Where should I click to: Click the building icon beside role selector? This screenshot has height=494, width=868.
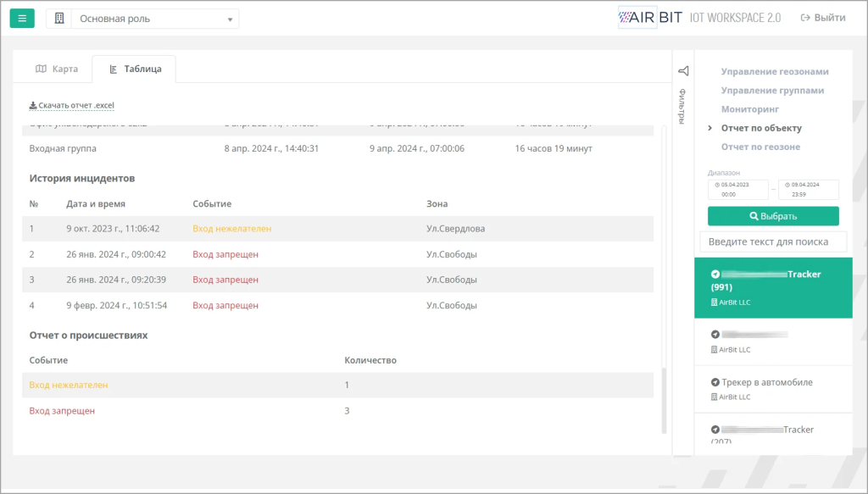pos(59,19)
